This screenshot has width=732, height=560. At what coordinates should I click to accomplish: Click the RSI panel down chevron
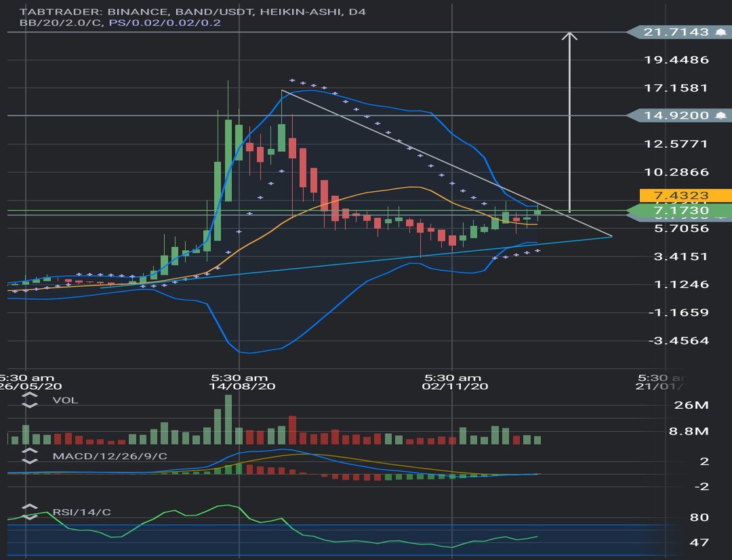point(30,516)
